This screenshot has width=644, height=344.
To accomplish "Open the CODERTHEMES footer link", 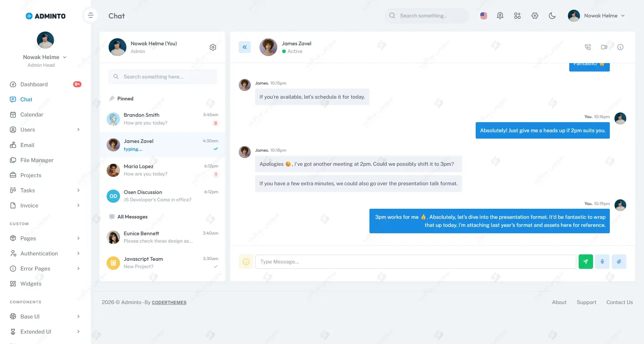I will [169, 302].
